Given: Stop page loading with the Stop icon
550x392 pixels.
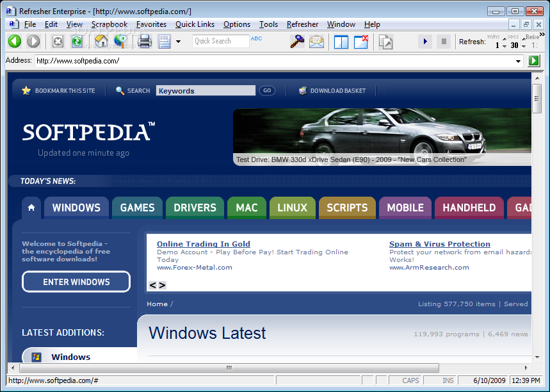Looking at the screenshot, I should pos(58,42).
